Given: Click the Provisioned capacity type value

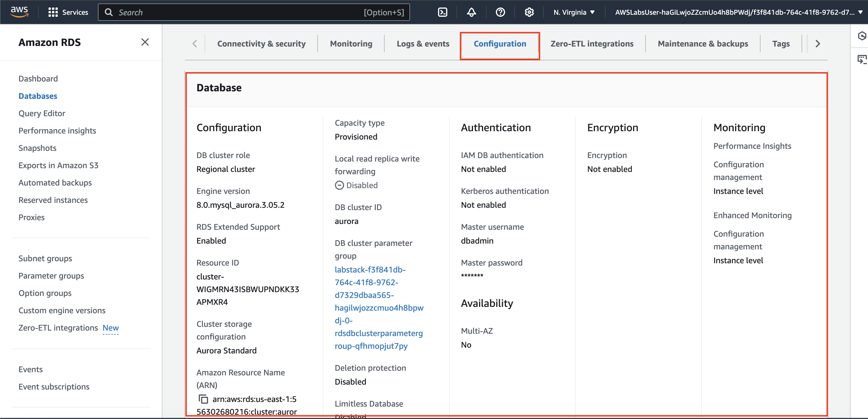Looking at the screenshot, I should tap(356, 137).
